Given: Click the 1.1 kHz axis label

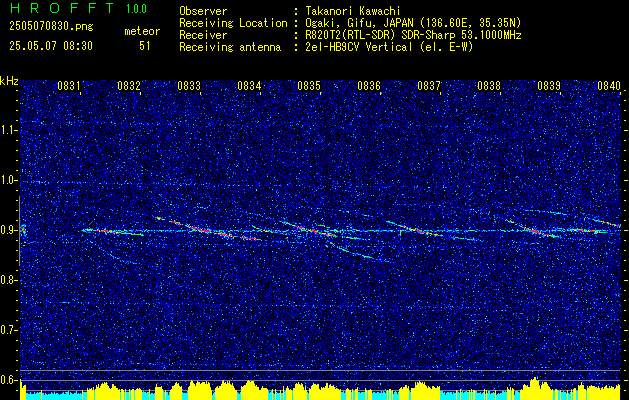Looking at the screenshot, I should (x=9, y=130).
